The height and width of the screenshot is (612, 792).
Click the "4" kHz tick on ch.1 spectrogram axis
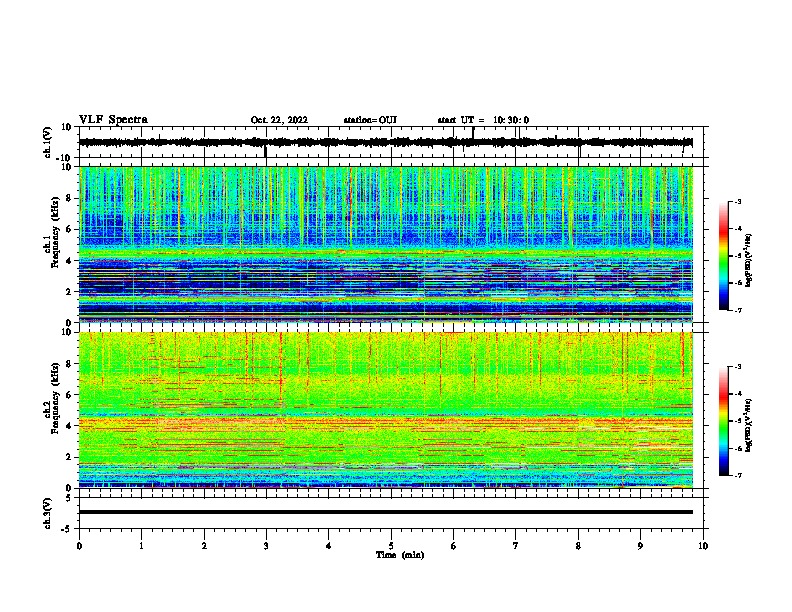tap(69, 261)
